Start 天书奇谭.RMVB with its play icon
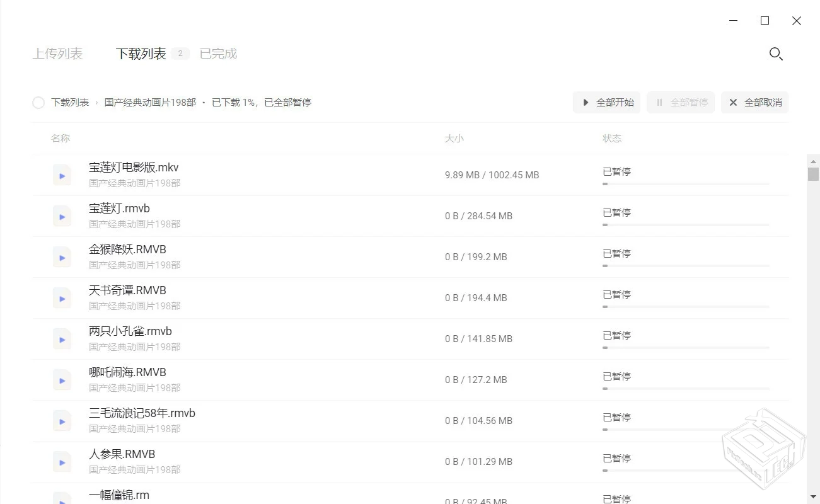Viewport: 820px width, 504px height. [x=62, y=298]
